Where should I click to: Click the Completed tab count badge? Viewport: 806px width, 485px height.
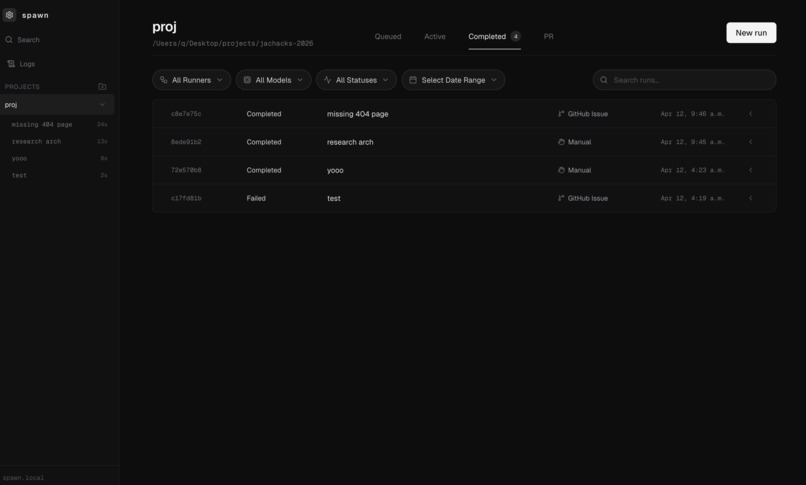coord(516,36)
